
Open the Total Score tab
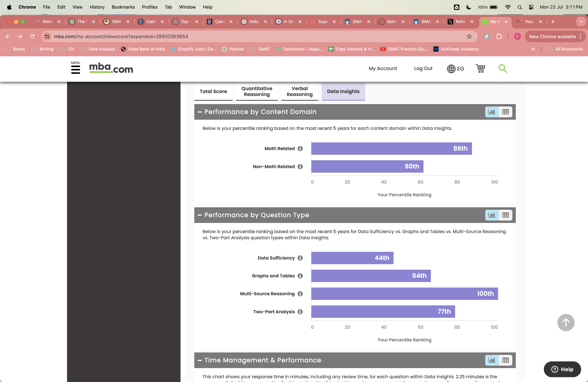[213, 92]
